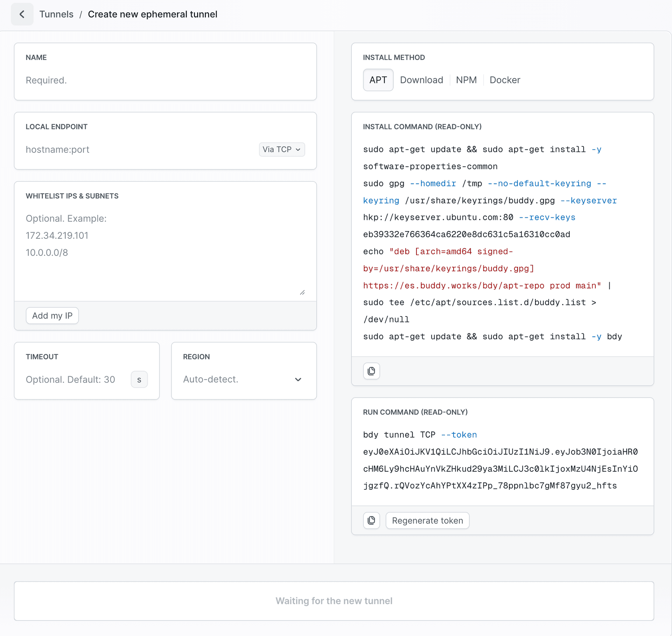Copy the install command via its copy icon

371,371
